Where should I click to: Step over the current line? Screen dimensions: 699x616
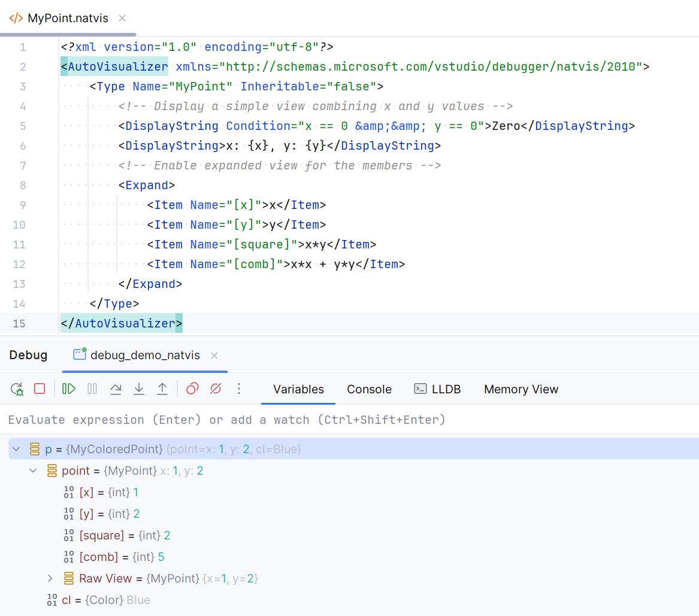pos(116,389)
